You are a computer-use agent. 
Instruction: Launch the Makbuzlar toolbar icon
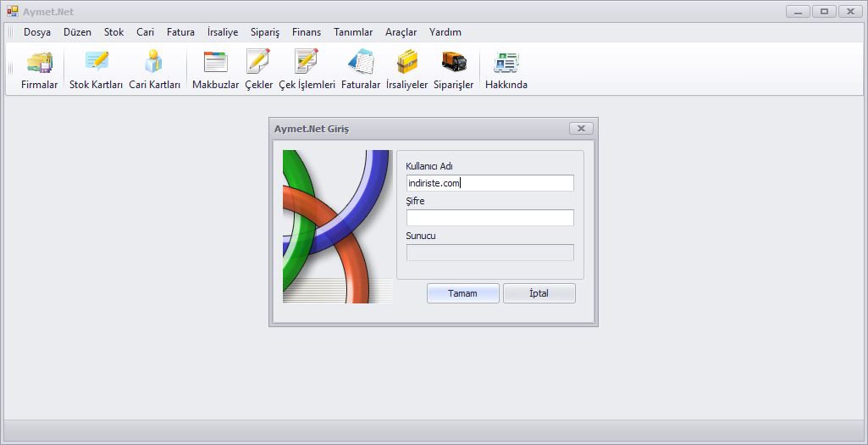coord(215,70)
